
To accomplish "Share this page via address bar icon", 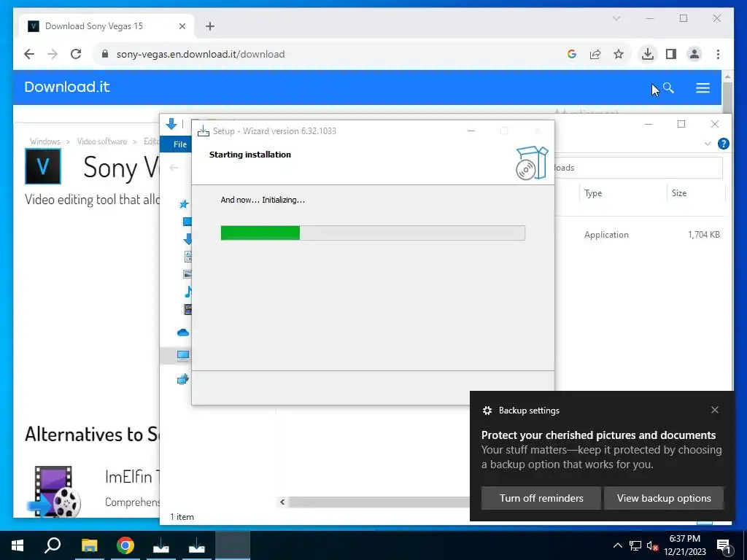I will [x=595, y=54].
